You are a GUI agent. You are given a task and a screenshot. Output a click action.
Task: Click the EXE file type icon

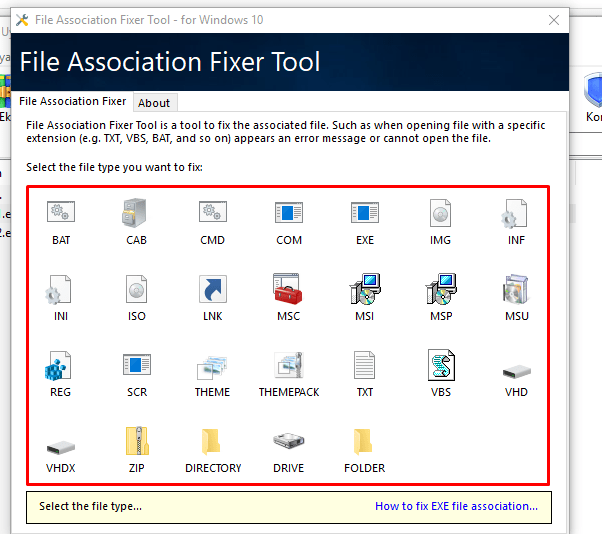coord(365,212)
